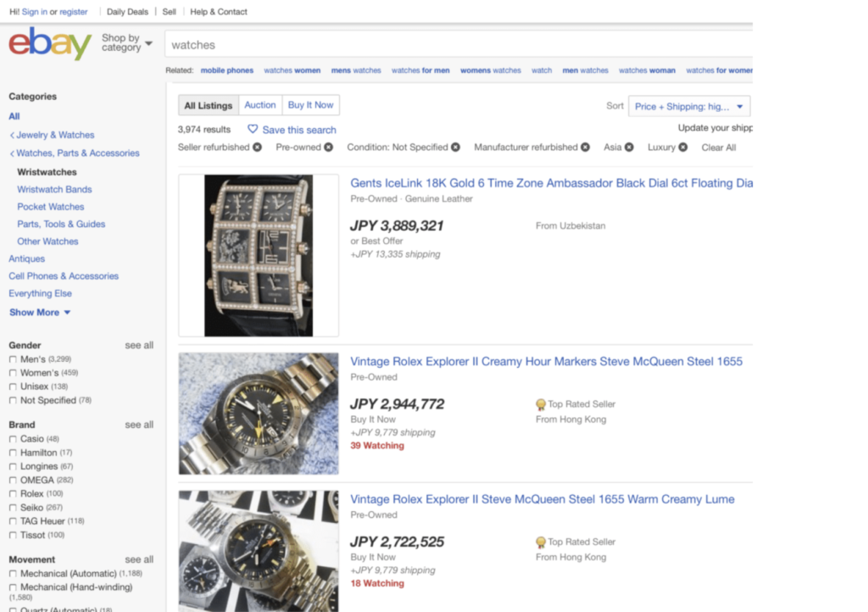Open Gents IceLink 18K Gold listing title

551,183
